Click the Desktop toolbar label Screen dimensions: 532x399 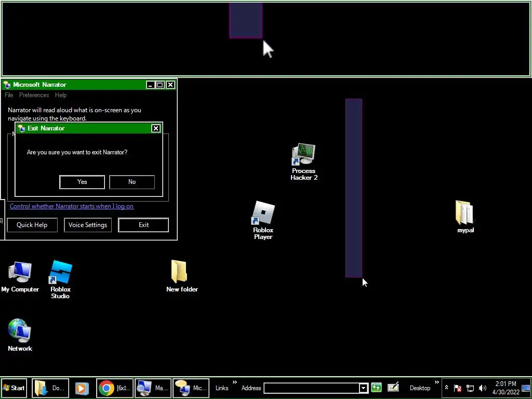420,388
